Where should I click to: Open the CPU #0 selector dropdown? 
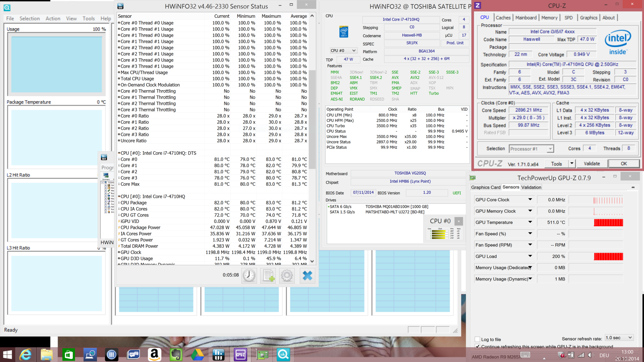click(343, 51)
